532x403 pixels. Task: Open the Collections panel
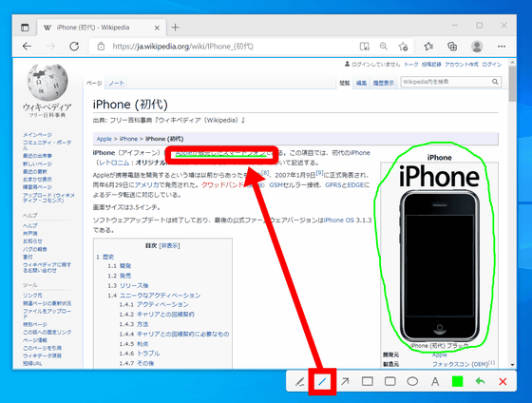452,47
